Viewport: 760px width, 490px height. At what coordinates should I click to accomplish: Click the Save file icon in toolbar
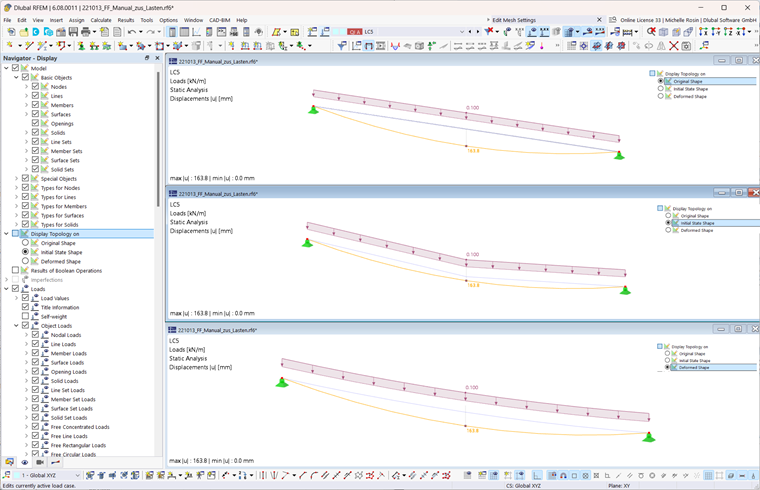tap(73, 32)
